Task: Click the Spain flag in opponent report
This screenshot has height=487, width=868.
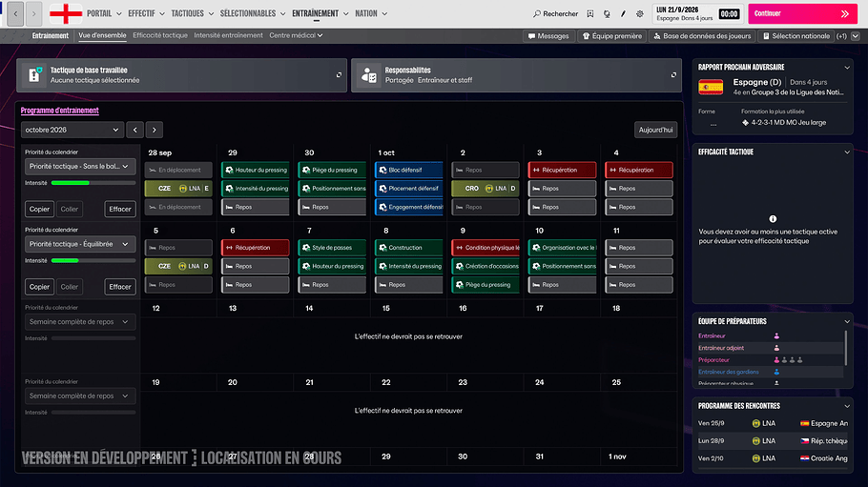Action: point(711,88)
